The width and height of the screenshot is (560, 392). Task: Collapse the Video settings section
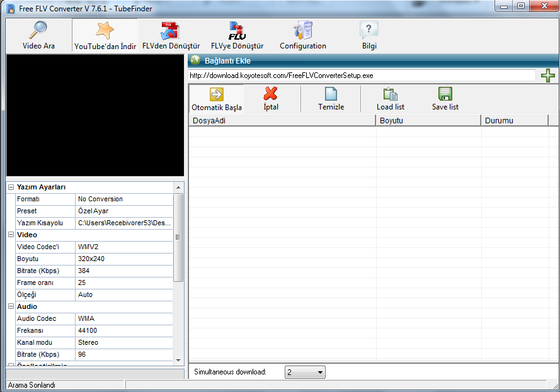pos(11,235)
